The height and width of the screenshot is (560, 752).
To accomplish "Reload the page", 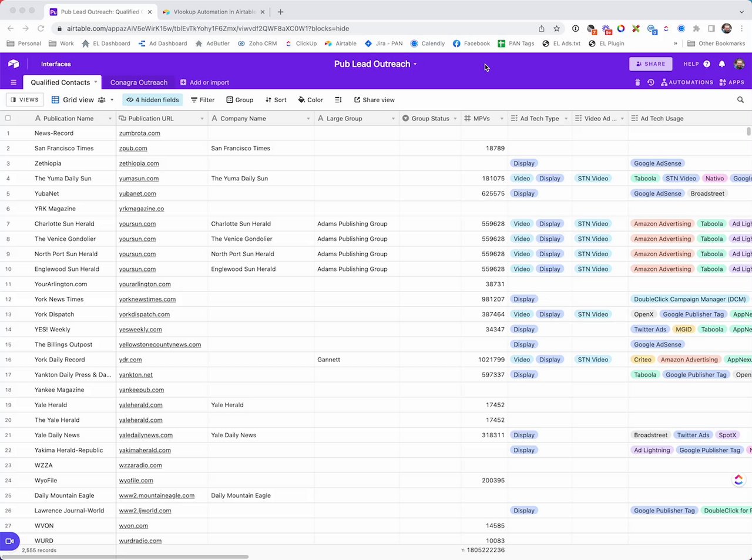I will pos(41,28).
